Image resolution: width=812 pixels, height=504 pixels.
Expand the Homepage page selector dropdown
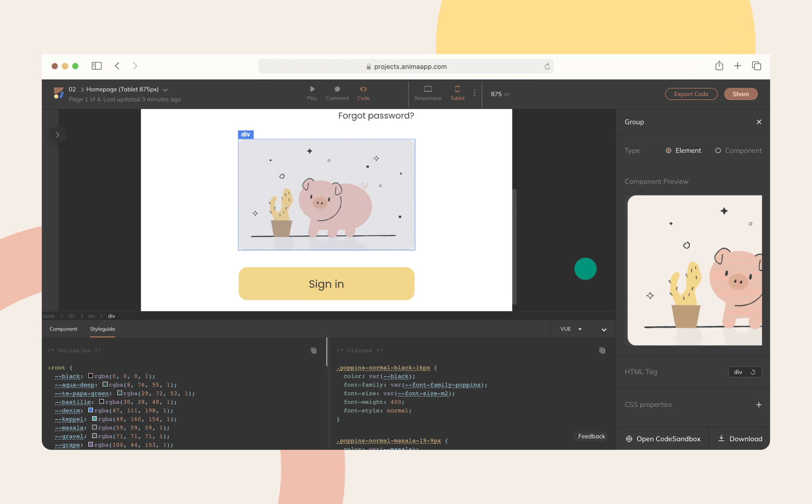pyautogui.click(x=165, y=90)
